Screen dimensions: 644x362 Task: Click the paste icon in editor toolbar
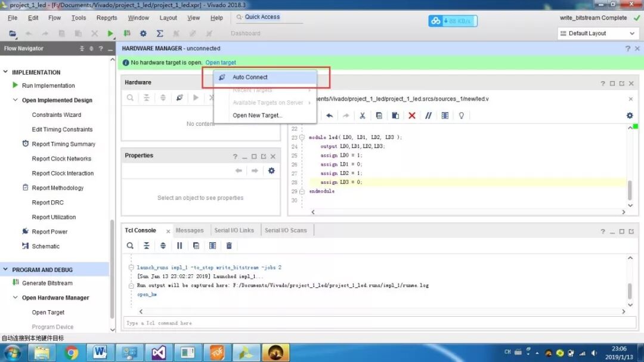pos(395,116)
